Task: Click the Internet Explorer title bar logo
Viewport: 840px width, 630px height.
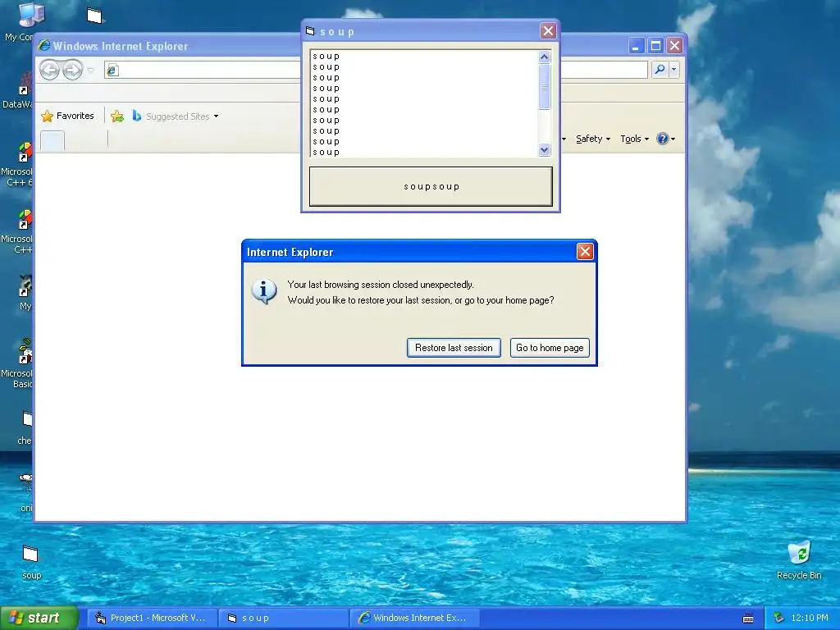Action: point(44,46)
